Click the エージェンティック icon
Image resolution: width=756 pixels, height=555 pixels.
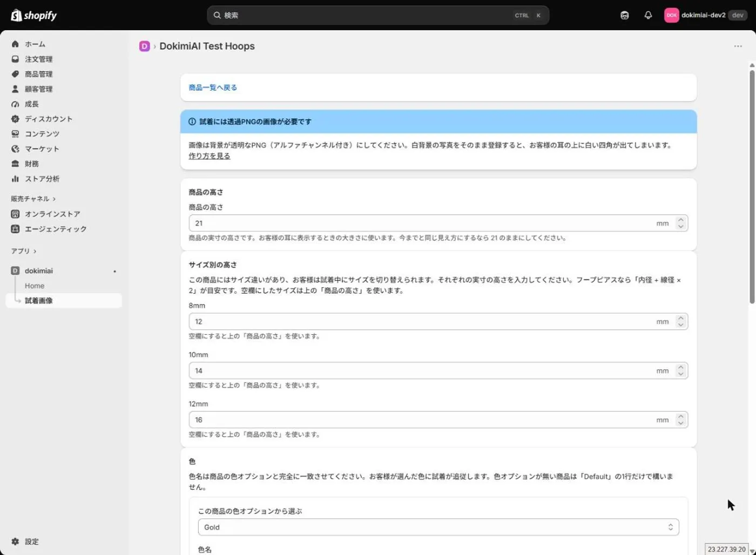point(15,229)
